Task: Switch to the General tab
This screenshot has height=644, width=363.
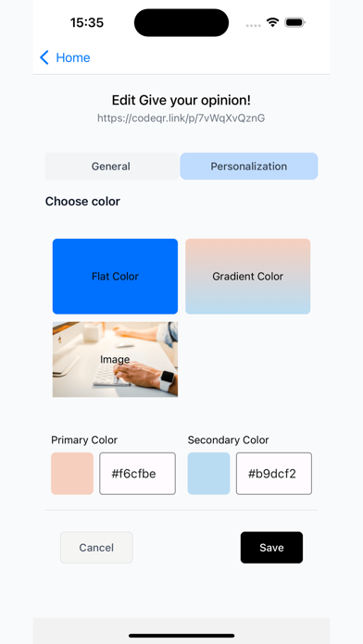Action: (111, 167)
